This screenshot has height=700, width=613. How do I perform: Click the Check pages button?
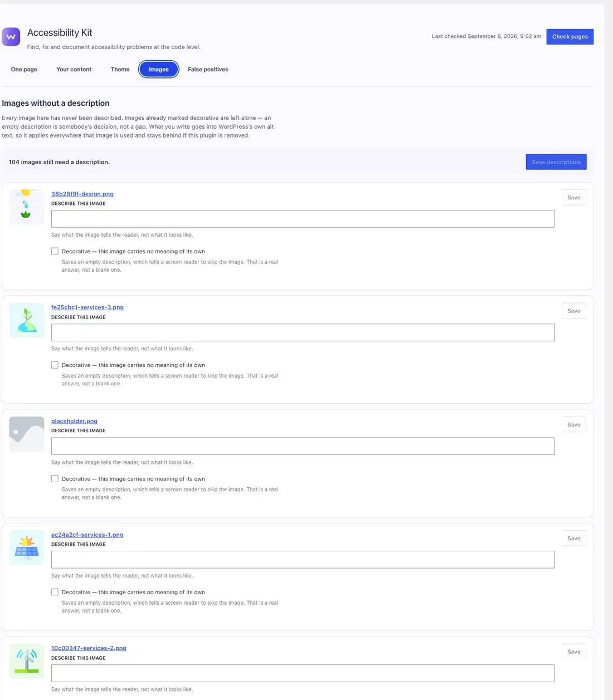[x=570, y=37]
